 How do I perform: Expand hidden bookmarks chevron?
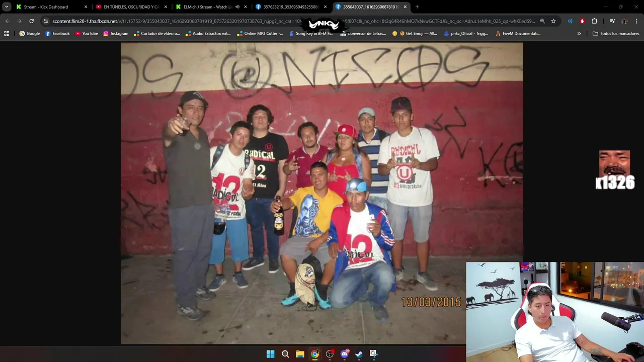[579, 34]
